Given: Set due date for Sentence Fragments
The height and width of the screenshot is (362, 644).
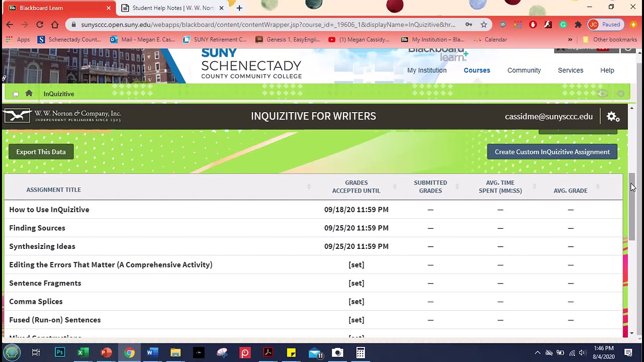Looking at the screenshot, I should click(x=356, y=283).
